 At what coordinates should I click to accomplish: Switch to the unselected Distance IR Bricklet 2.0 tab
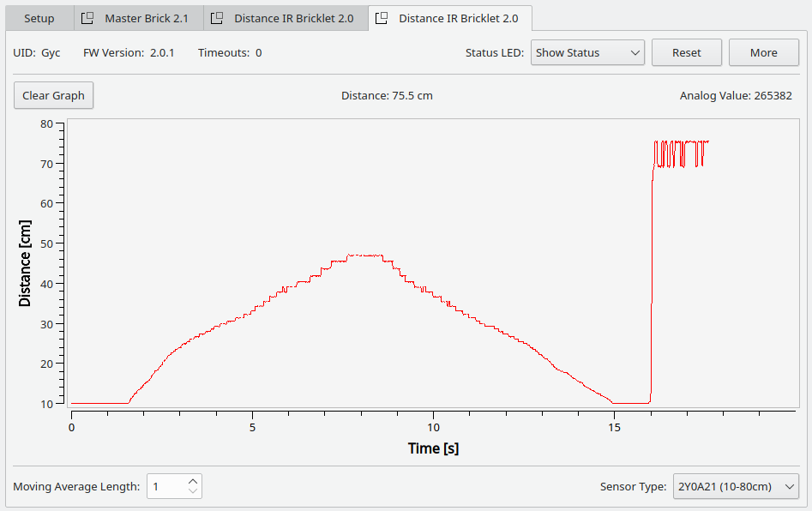click(293, 18)
